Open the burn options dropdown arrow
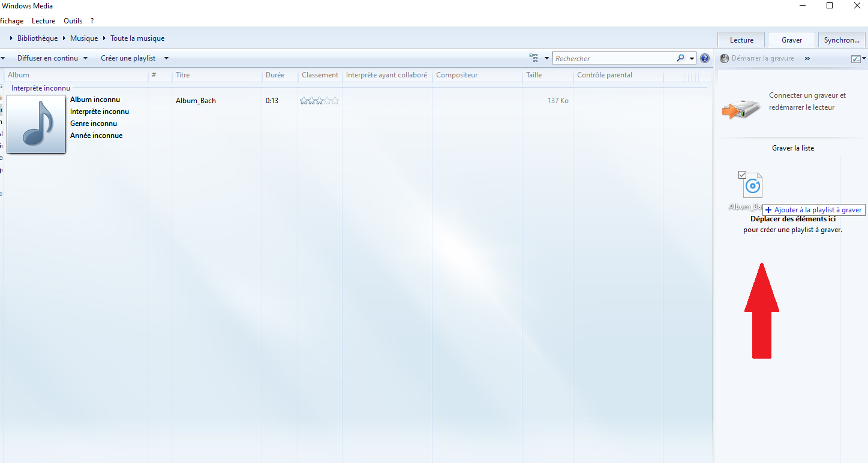 (x=864, y=58)
